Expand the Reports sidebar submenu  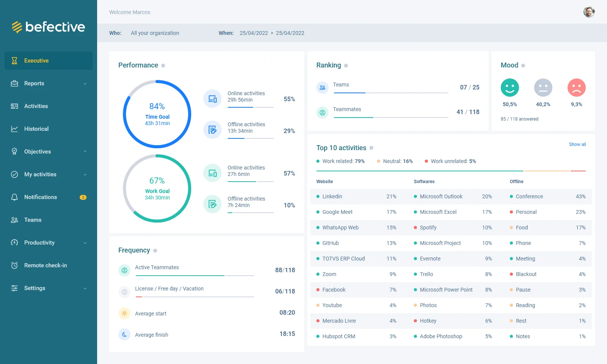tap(85, 83)
